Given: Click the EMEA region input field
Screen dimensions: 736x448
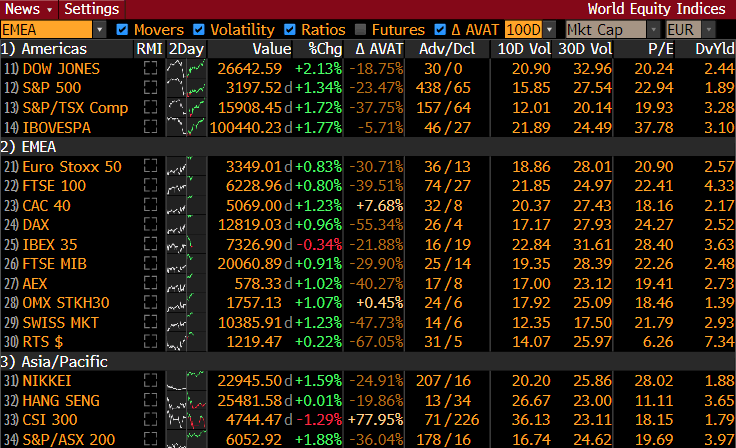Looking at the screenshot, I should [x=46, y=30].
